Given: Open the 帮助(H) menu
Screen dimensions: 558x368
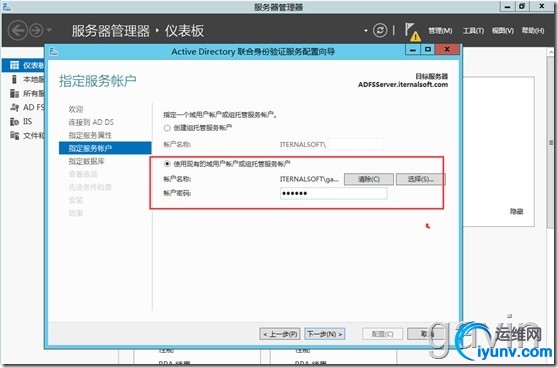Looking at the screenshot, I should (533, 31).
